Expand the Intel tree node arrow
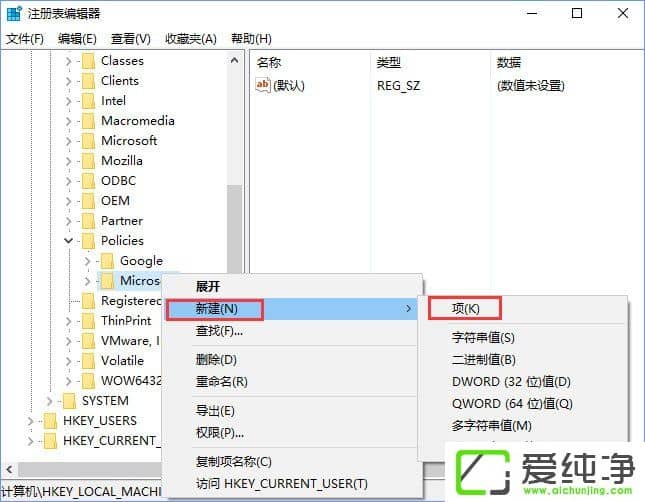This screenshot has height=502, width=645. [69, 101]
